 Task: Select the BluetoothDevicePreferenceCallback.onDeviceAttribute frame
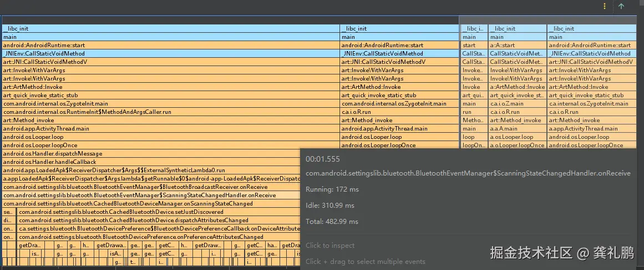pos(159,228)
